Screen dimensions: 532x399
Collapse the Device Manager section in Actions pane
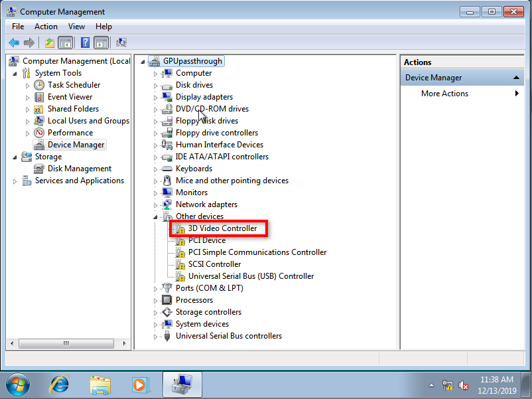(515, 77)
